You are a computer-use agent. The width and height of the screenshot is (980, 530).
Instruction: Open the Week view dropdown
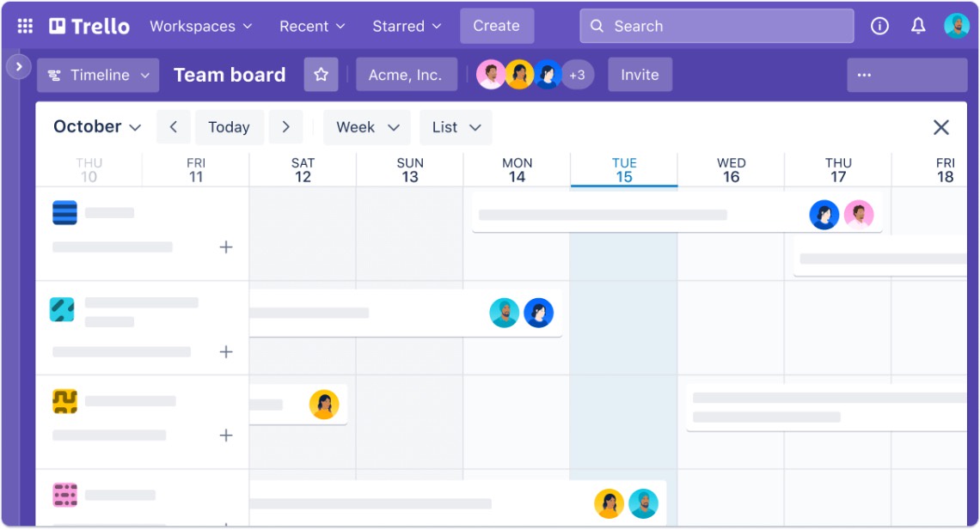(x=367, y=126)
